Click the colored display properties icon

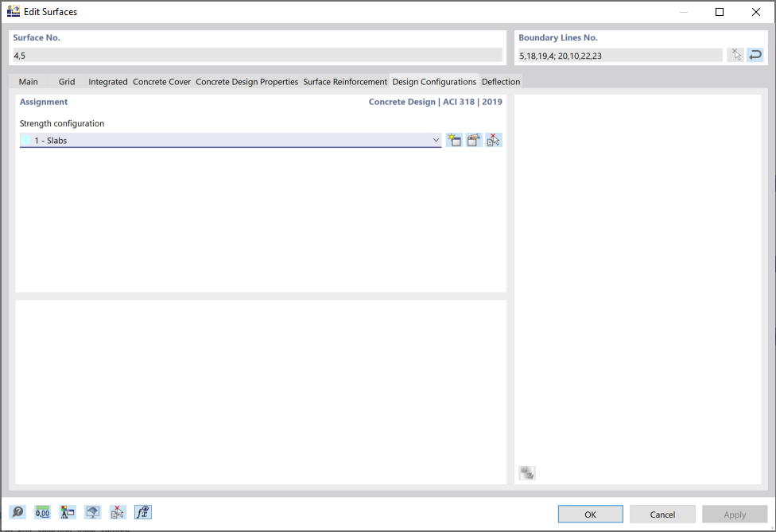(68, 512)
